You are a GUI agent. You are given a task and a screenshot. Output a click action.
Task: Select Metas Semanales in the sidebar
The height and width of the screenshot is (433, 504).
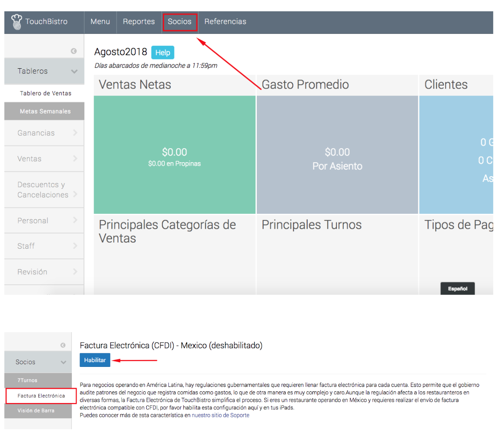[x=45, y=111]
